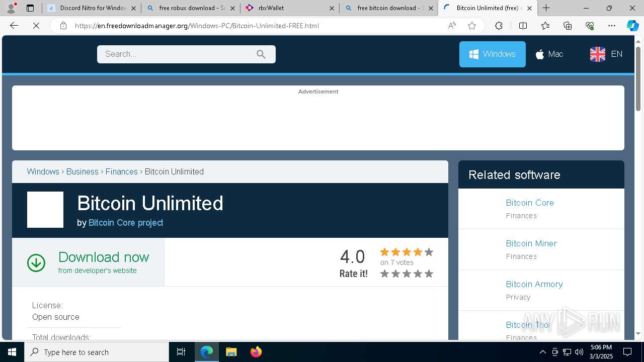The width and height of the screenshot is (644, 362).
Task: Rate it three stars
Action: point(407,274)
